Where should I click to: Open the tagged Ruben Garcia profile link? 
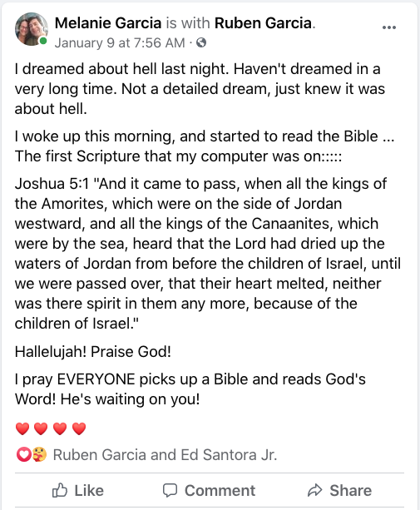click(x=264, y=23)
